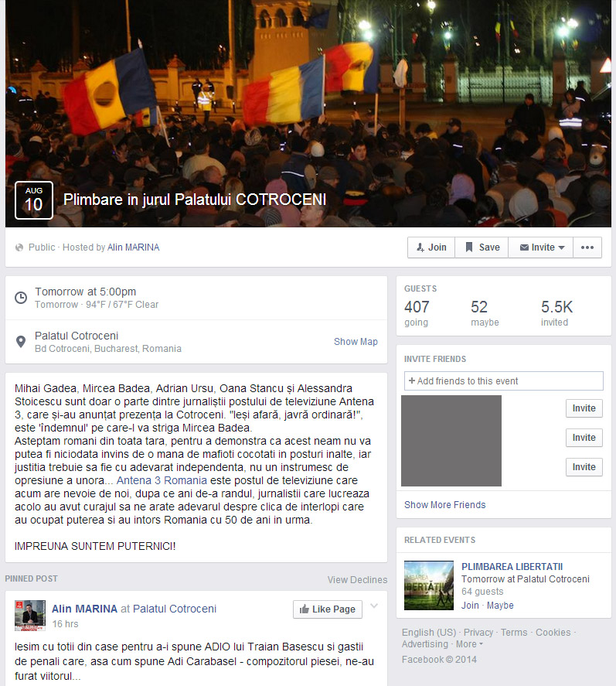Screen dimensions: 616x686
Task: Click the Join event button
Action: click(431, 247)
